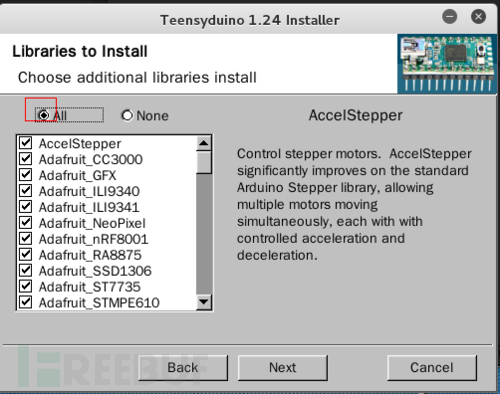Select the Adafruit_ST7735 library name
This screenshot has height=394, width=500.
pos(90,287)
